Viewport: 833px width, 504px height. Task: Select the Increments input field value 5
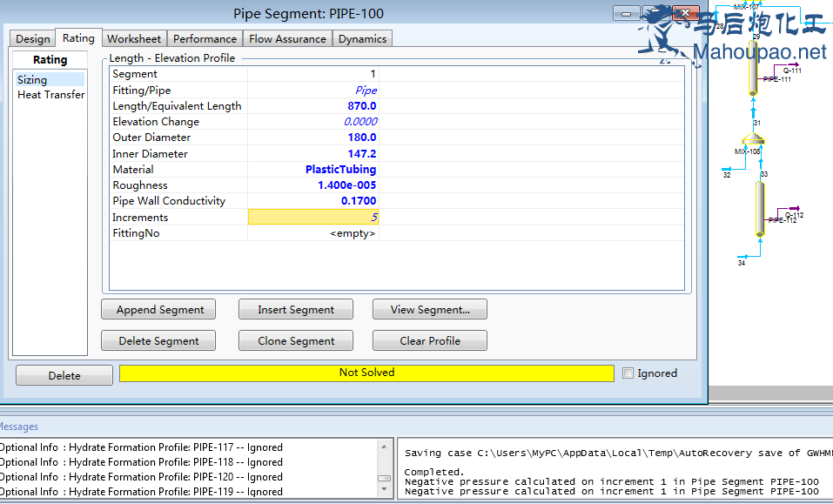coord(313,218)
